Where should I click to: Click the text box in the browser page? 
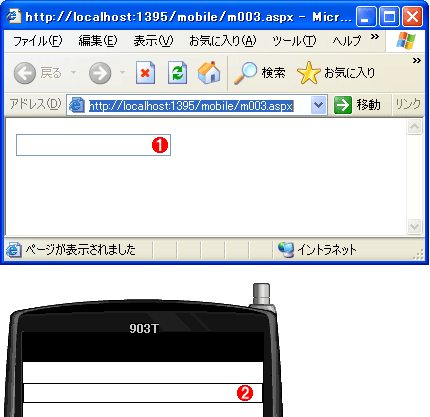pyautogui.click(x=93, y=145)
